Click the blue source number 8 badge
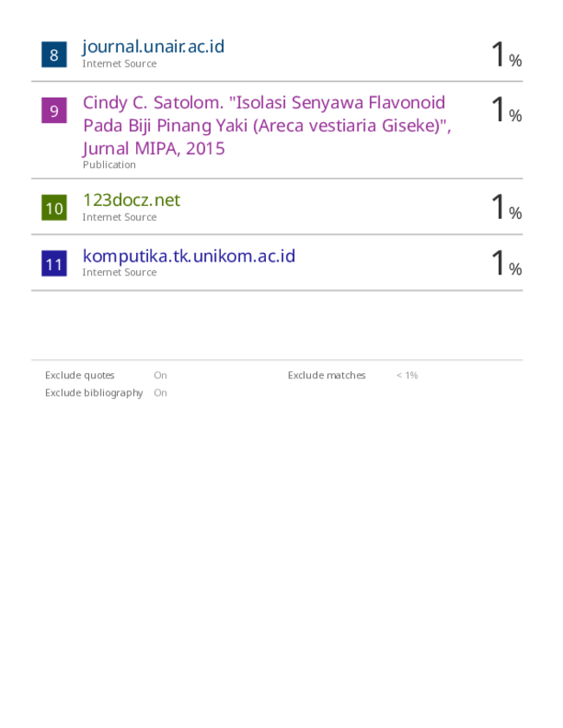 point(54,55)
